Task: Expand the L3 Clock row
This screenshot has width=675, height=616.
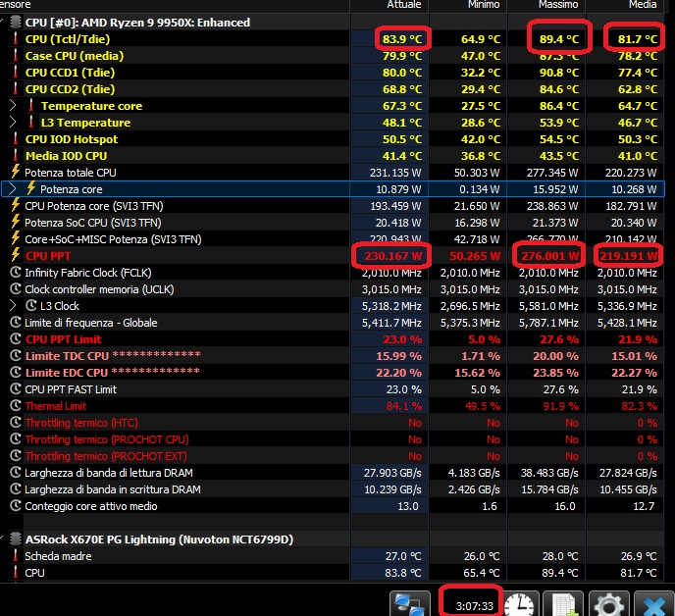Action: tap(13, 306)
